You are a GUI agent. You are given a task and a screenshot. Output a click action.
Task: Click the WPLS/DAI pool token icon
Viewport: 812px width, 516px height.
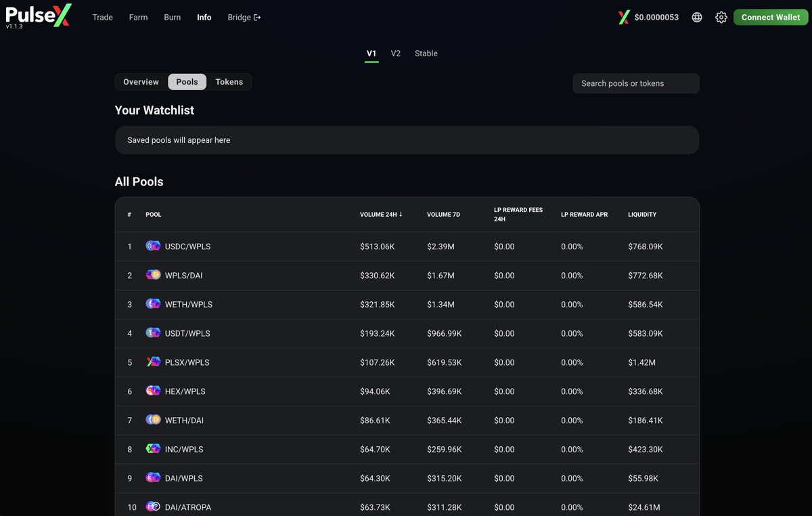coord(153,276)
